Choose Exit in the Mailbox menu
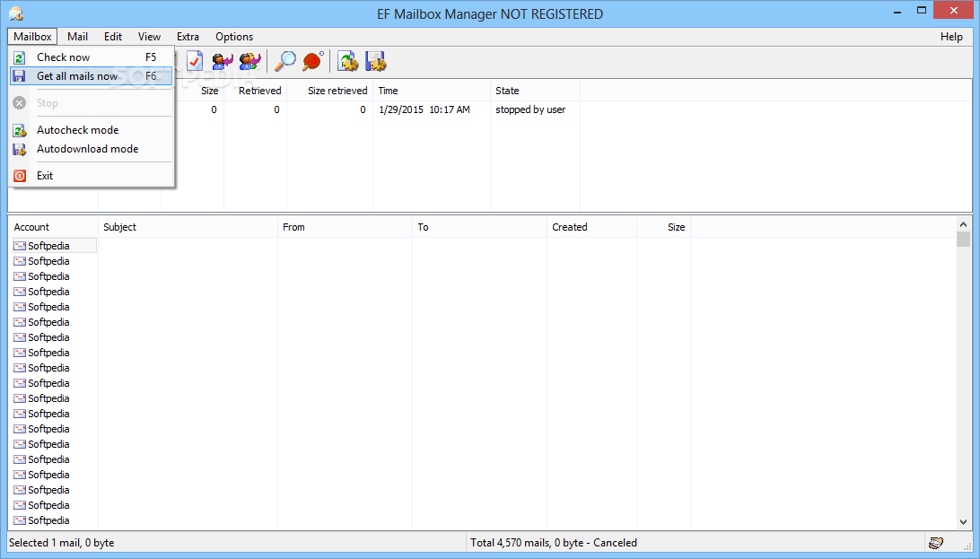Screen dimensions: 980x559 click(x=92, y=176)
